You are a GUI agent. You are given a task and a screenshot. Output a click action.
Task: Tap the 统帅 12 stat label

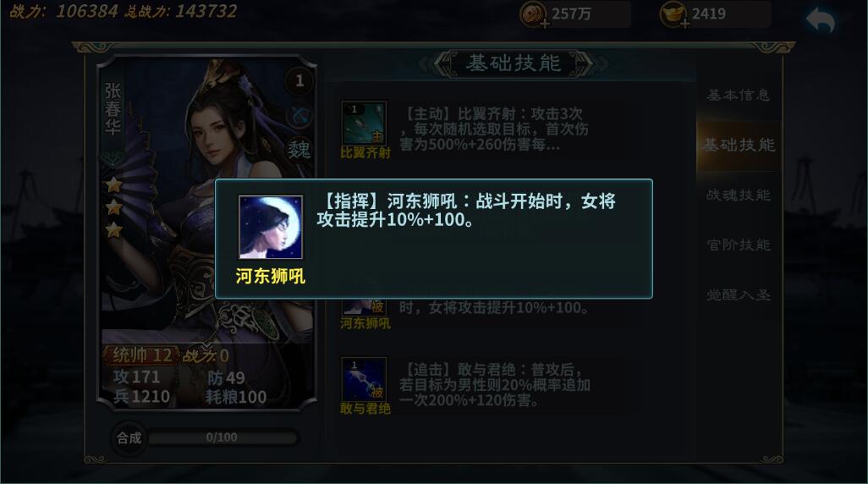(x=142, y=355)
